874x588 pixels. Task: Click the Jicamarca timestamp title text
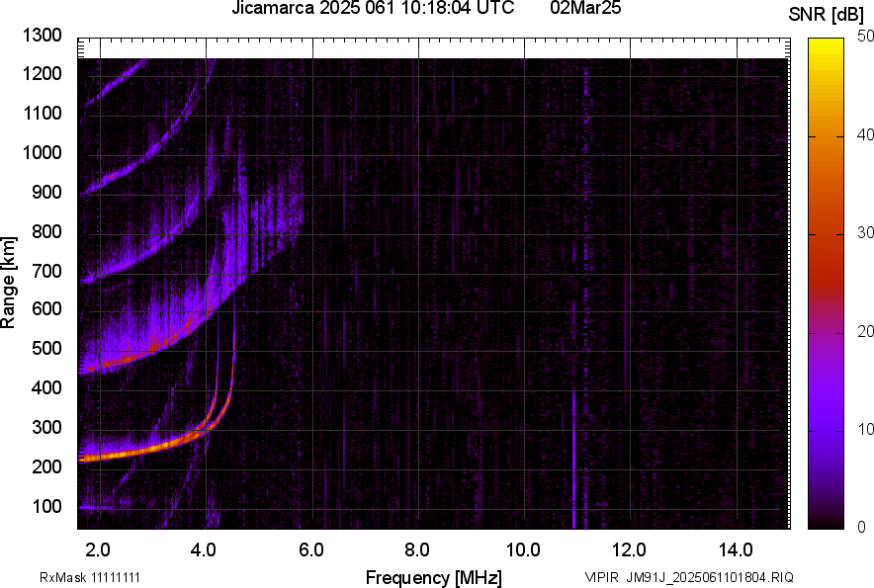click(x=373, y=9)
